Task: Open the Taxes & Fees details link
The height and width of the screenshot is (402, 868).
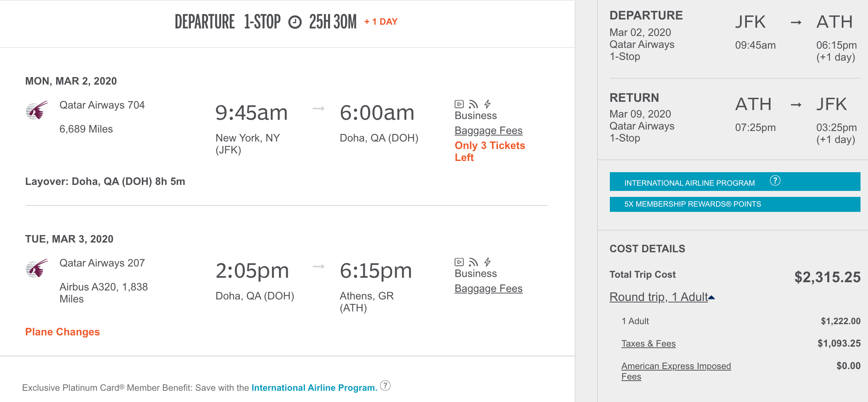Action: click(648, 344)
